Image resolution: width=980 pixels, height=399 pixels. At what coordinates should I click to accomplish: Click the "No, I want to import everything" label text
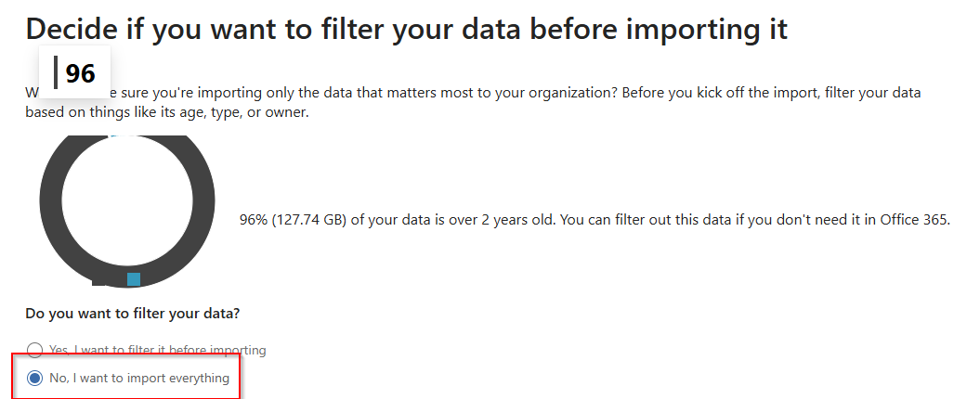pyautogui.click(x=138, y=379)
